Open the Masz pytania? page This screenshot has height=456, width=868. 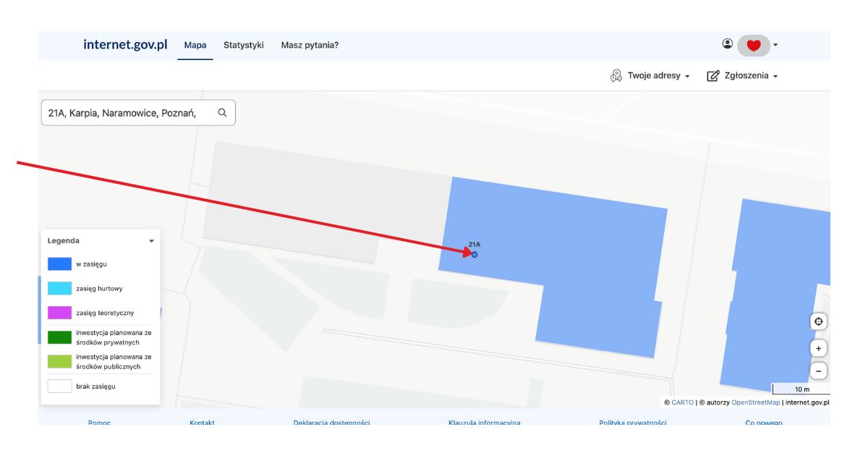click(310, 45)
